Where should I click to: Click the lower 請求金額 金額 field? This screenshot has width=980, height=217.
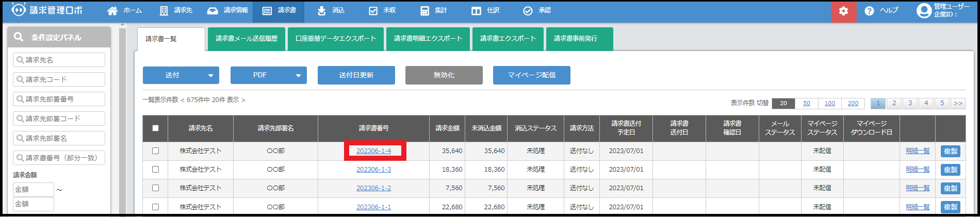click(x=33, y=204)
